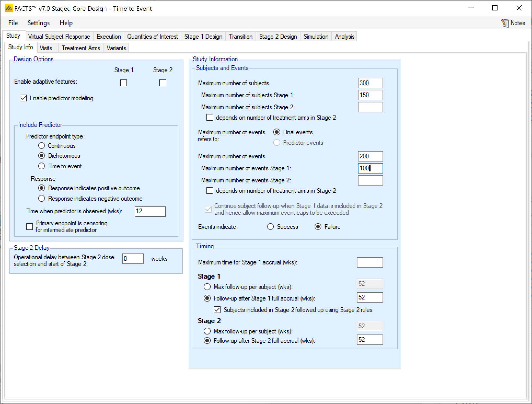Tick Stage 2 adaptive features checkbox
The height and width of the screenshot is (404, 532).
click(x=163, y=83)
